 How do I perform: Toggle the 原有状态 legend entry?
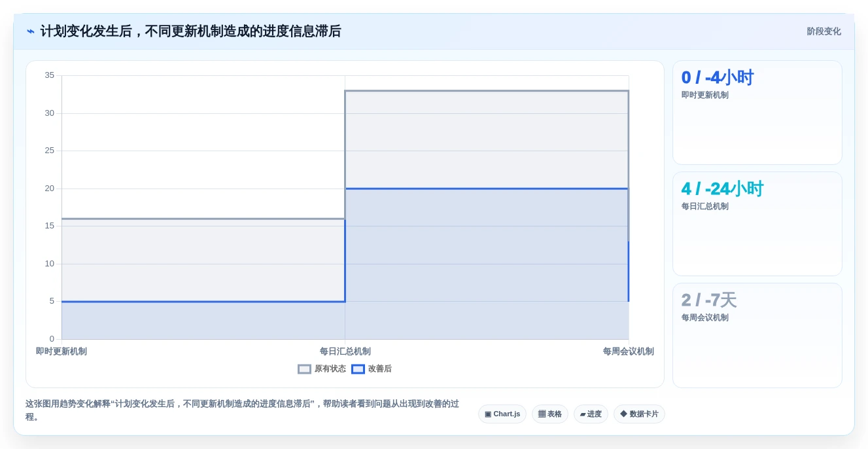point(322,369)
